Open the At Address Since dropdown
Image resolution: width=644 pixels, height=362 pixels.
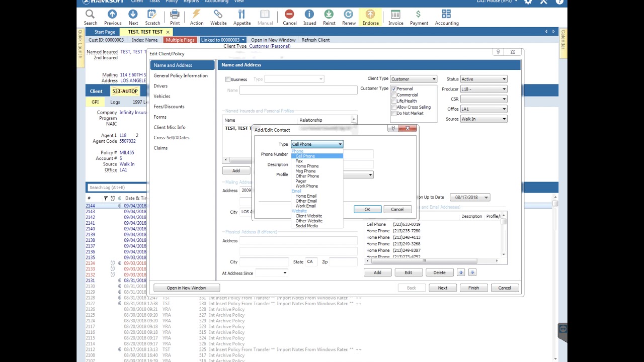[x=285, y=273]
